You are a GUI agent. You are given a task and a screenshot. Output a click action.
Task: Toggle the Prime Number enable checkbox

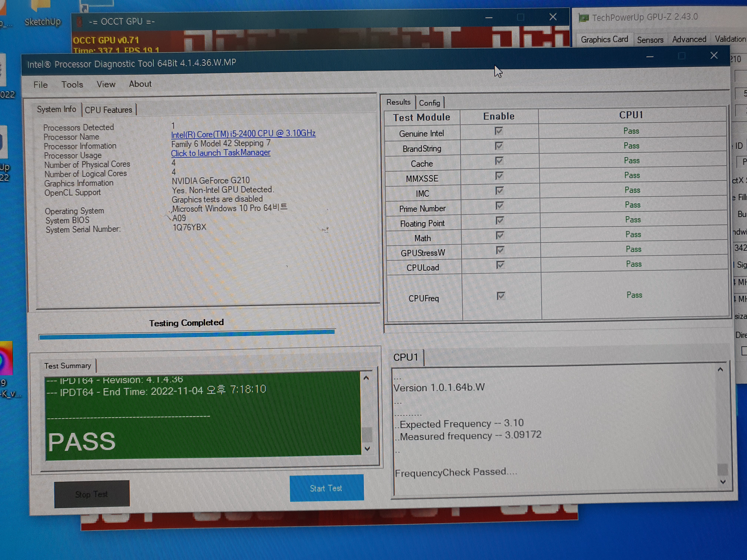point(499,205)
